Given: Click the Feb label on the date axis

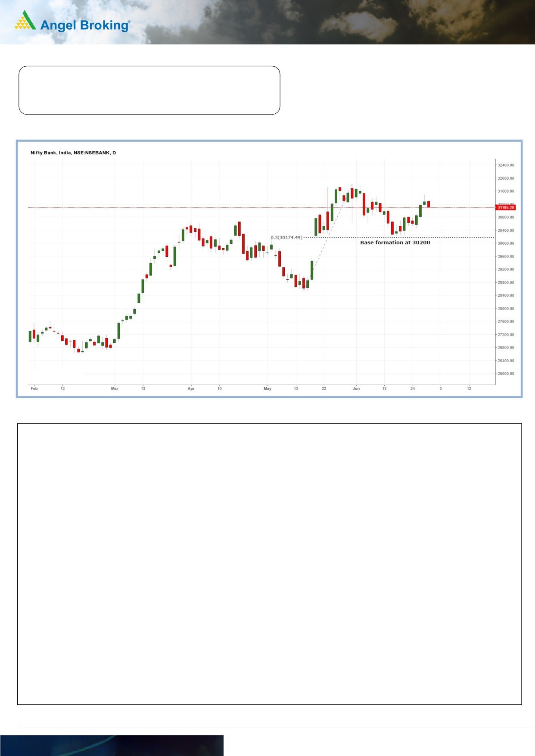Looking at the screenshot, I should [34, 389].
